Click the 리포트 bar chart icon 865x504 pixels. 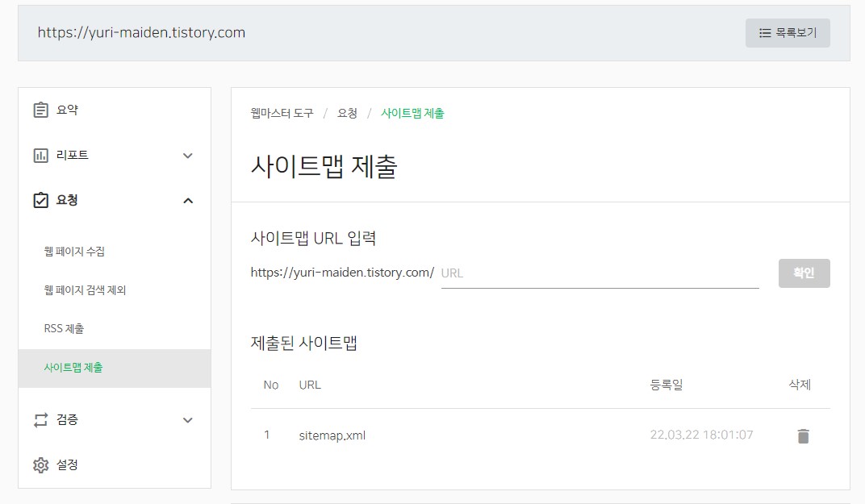click(41, 156)
